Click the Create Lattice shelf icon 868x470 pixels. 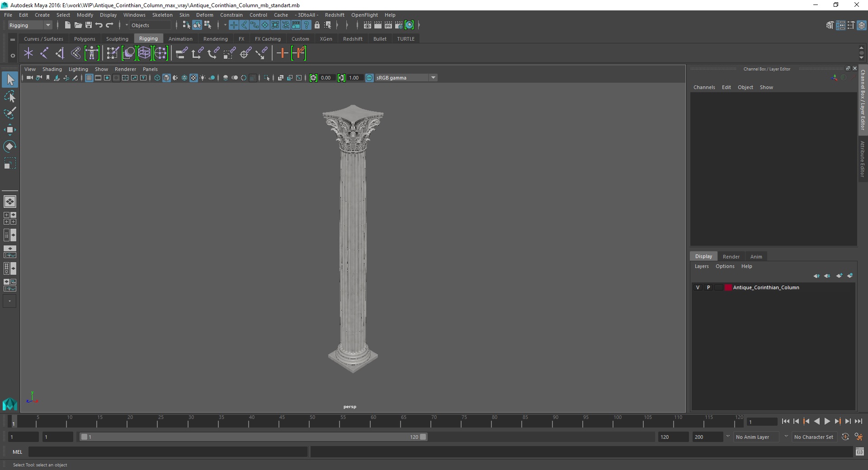(145, 53)
